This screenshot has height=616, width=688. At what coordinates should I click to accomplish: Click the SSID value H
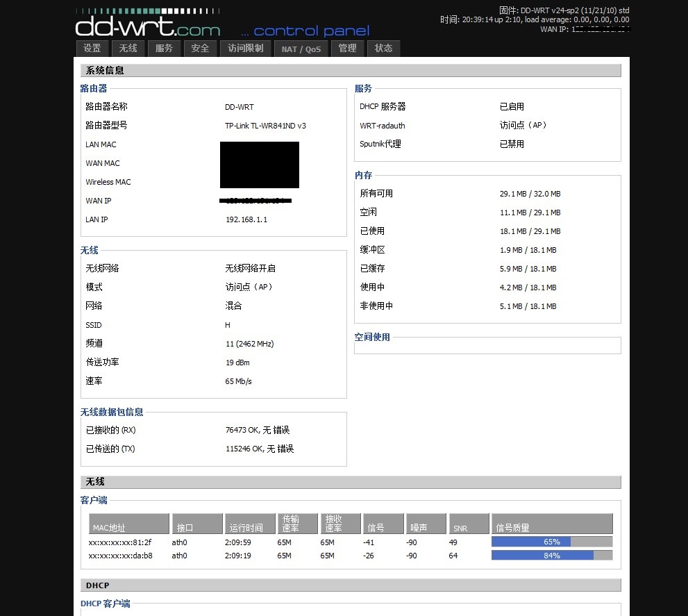227,325
